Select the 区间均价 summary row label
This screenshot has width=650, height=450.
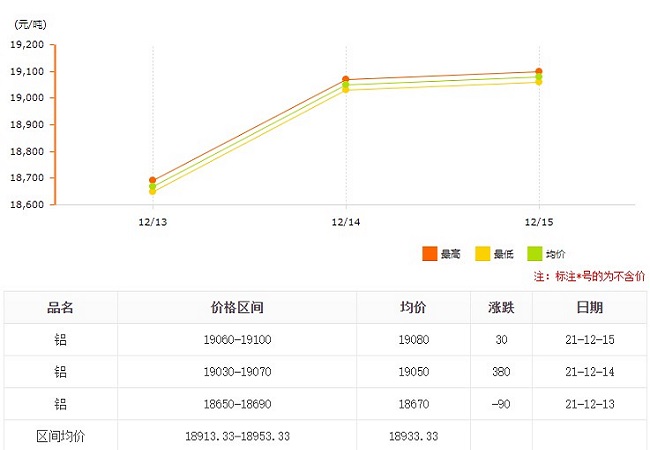pyautogui.click(x=61, y=436)
